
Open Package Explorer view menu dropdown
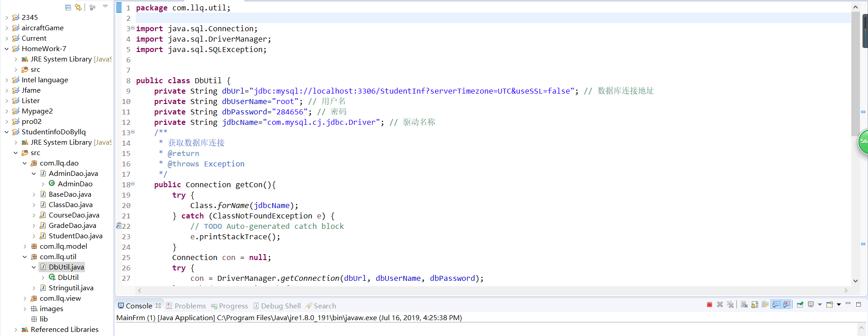pyautogui.click(x=105, y=7)
